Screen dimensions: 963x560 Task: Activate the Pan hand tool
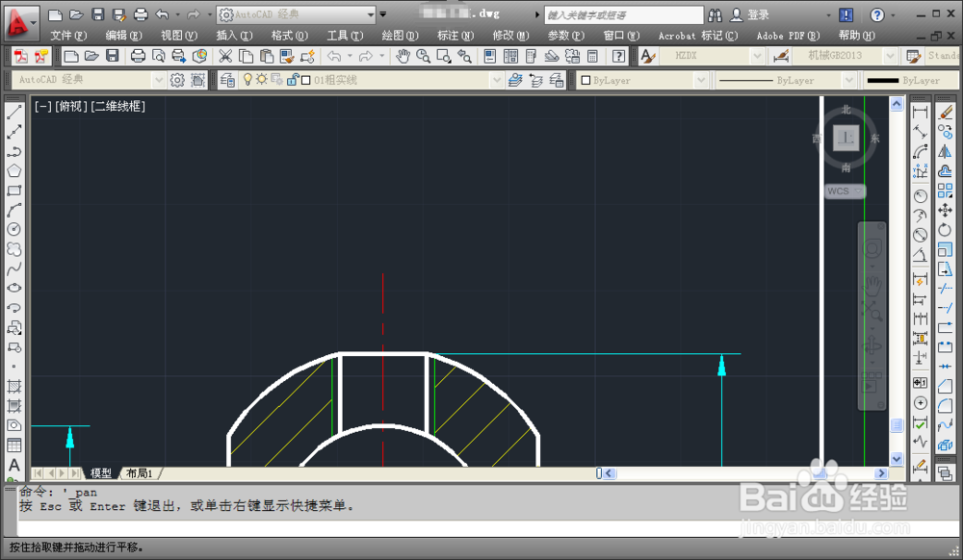point(403,57)
